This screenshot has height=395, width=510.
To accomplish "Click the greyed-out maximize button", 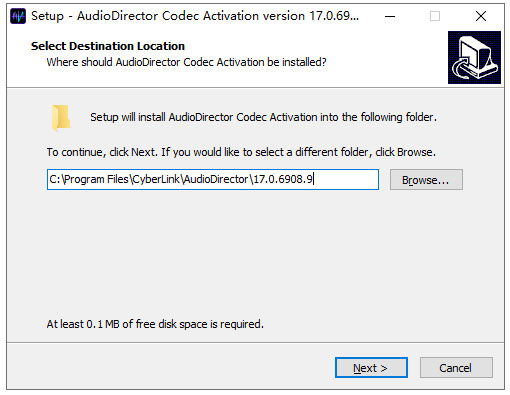I will click(435, 16).
